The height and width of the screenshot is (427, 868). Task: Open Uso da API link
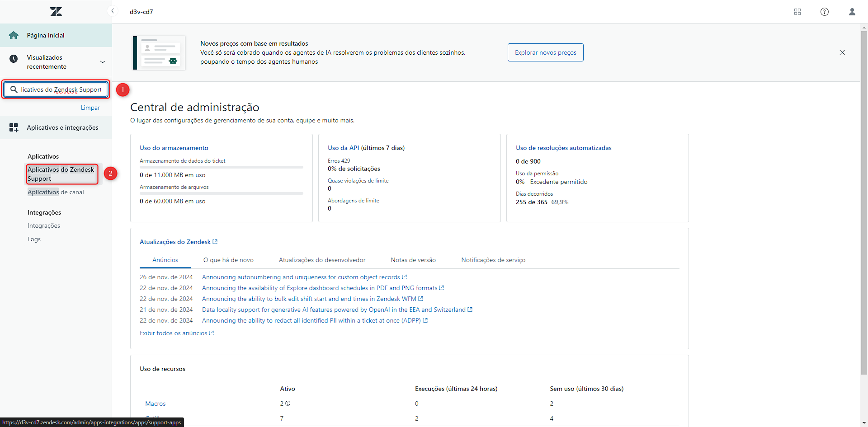coord(343,148)
